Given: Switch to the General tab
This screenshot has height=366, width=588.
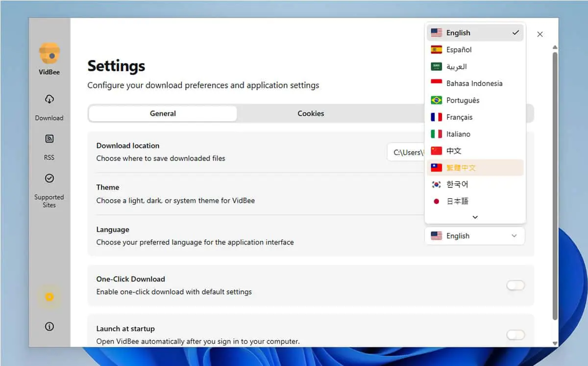Looking at the screenshot, I should [163, 113].
